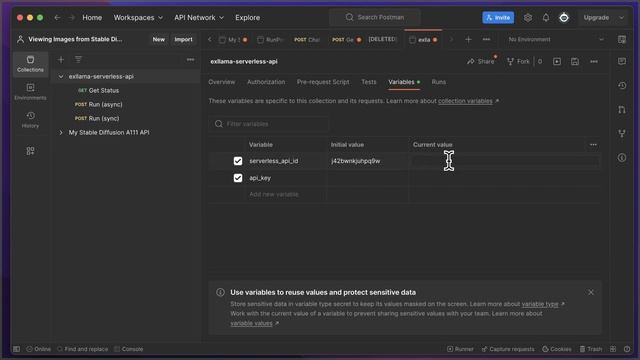Image resolution: width=640 pixels, height=360 pixels.
Task: Click the Filter variables field
Action: [x=269, y=124]
